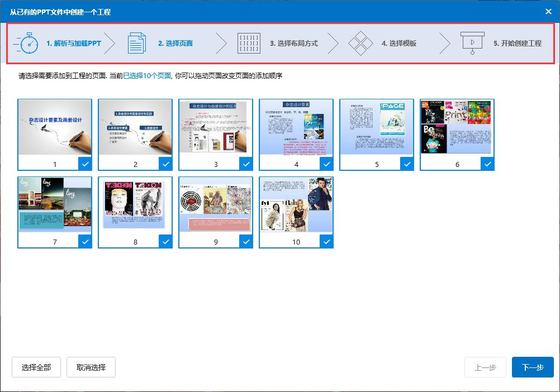Click the 上一步 button
The width and height of the screenshot is (560, 392).
pos(485,367)
